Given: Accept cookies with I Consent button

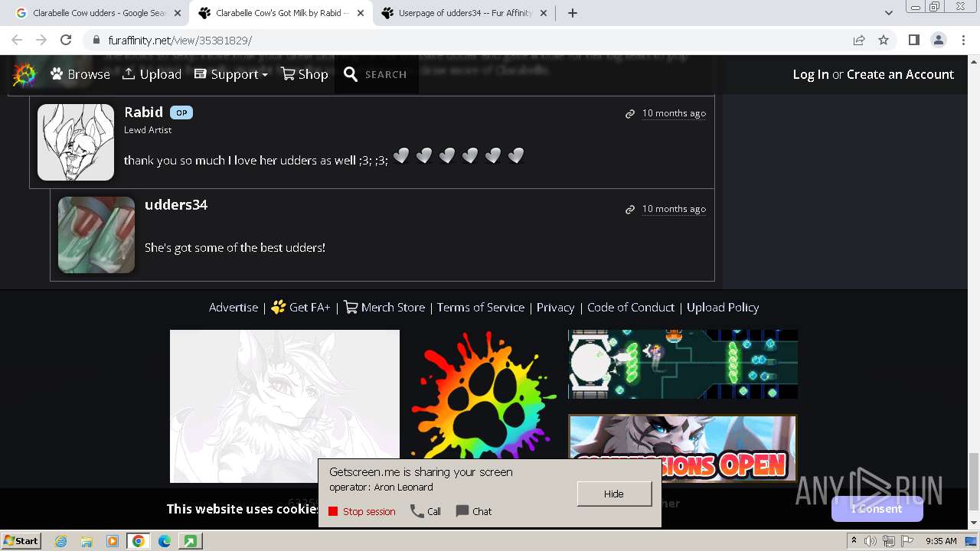Looking at the screenshot, I should pyautogui.click(x=877, y=509).
